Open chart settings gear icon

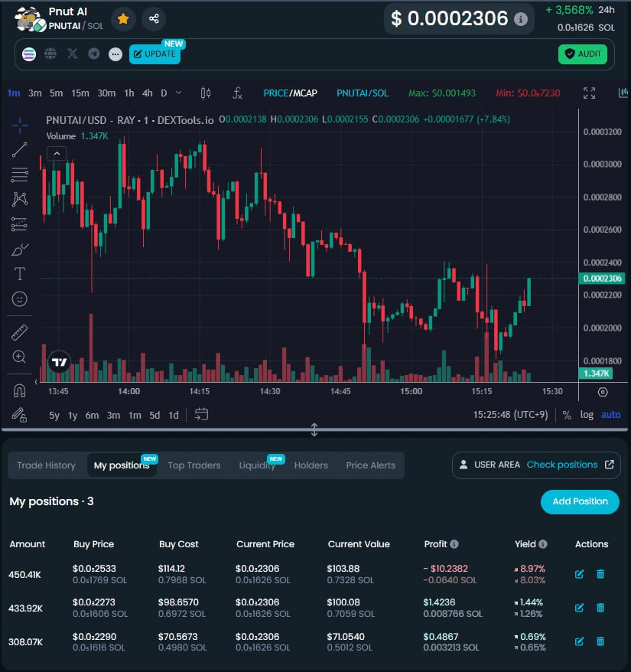[603, 392]
